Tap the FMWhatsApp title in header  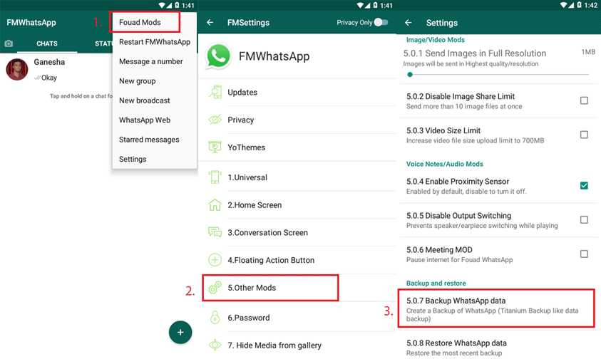pyautogui.click(x=31, y=23)
